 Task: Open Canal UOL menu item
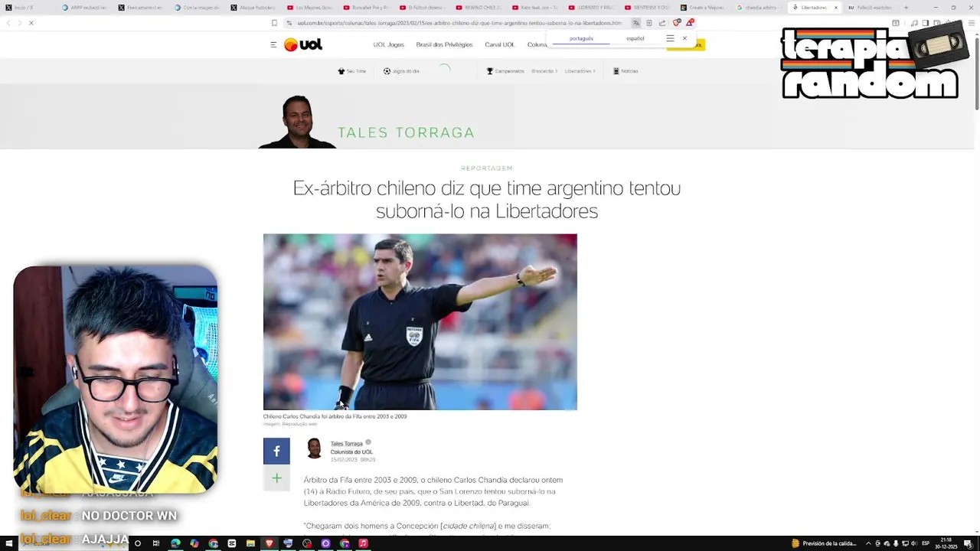click(499, 44)
